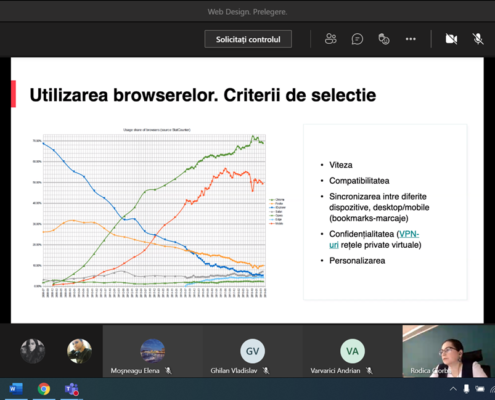Click the second participant avatar with sunglasses
Screen dimensions: 495x400
point(79,351)
